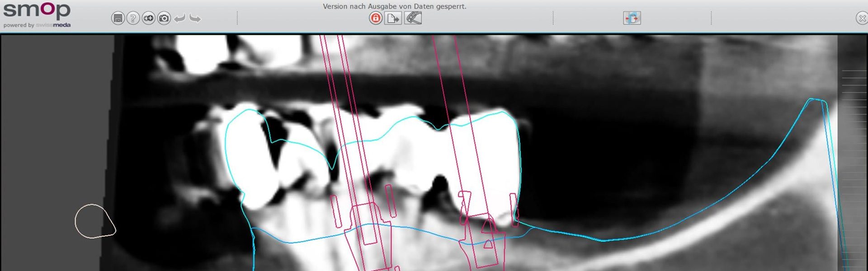868x271 pixels.
Task: Open the surgical guide design tool
Action: tap(413, 18)
